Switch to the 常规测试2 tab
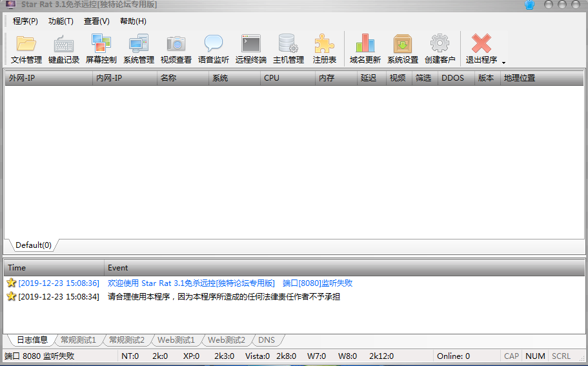This screenshot has height=366, width=588. pyautogui.click(x=127, y=340)
